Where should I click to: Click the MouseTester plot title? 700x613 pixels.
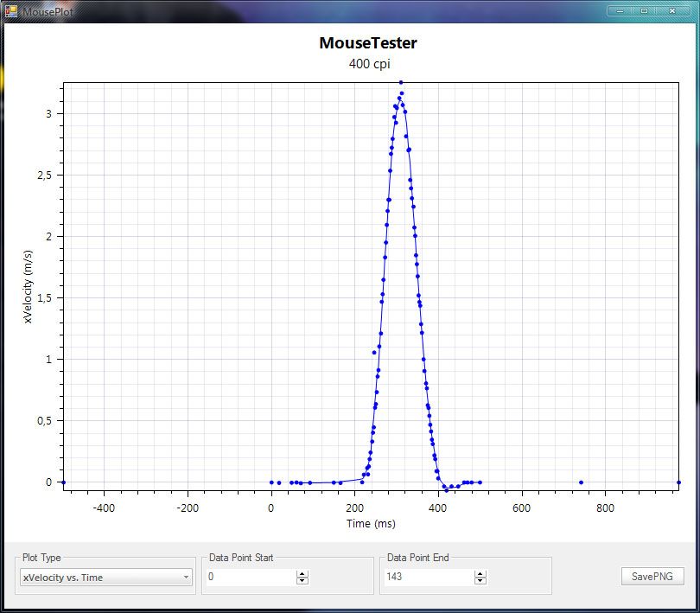pos(368,43)
